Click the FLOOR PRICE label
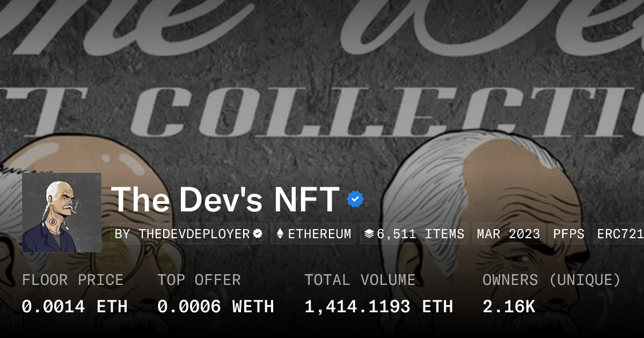The image size is (644, 338). click(72, 280)
